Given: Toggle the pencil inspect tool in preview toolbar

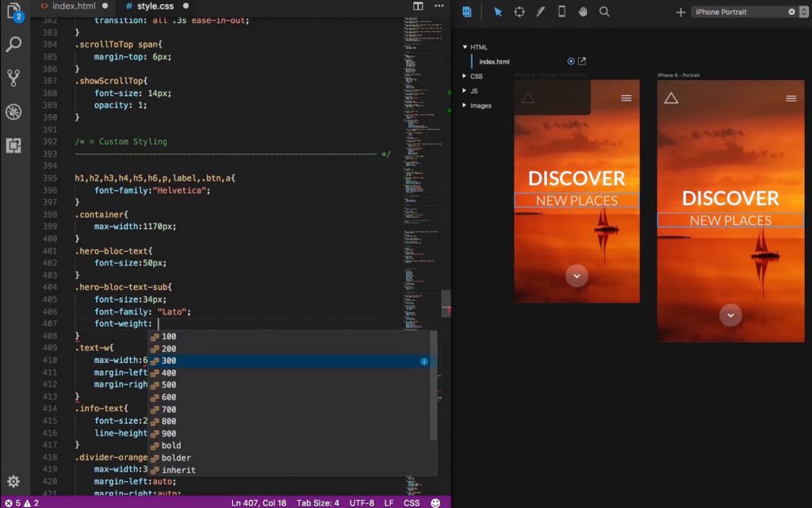Looking at the screenshot, I should tap(540, 12).
